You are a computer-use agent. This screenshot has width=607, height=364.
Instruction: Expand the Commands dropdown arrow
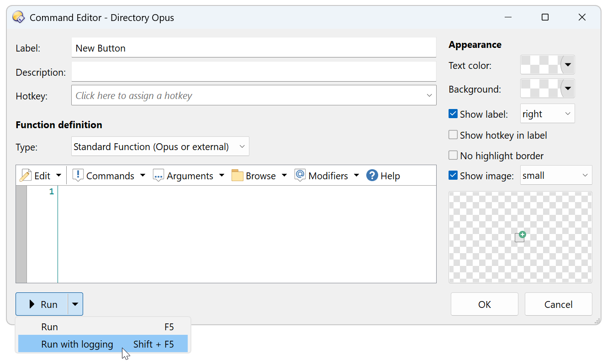click(143, 176)
